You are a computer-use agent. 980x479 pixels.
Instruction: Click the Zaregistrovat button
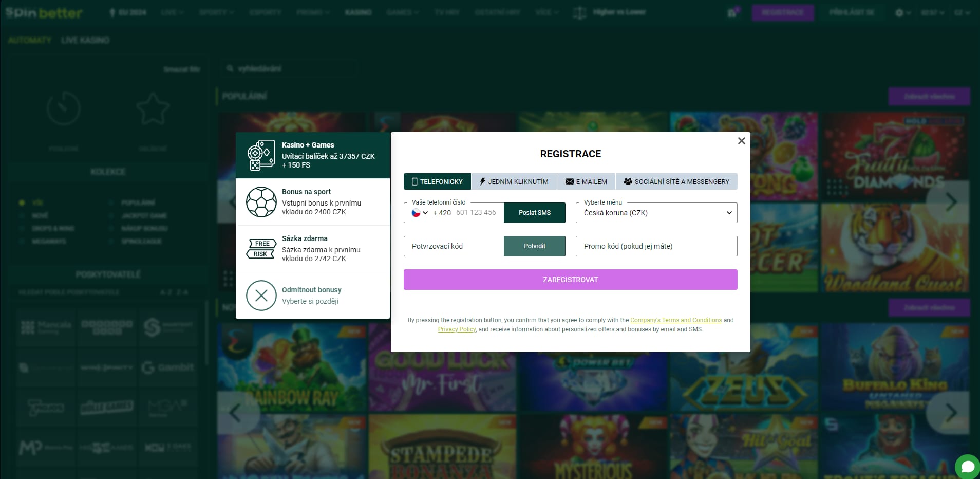click(571, 280)
